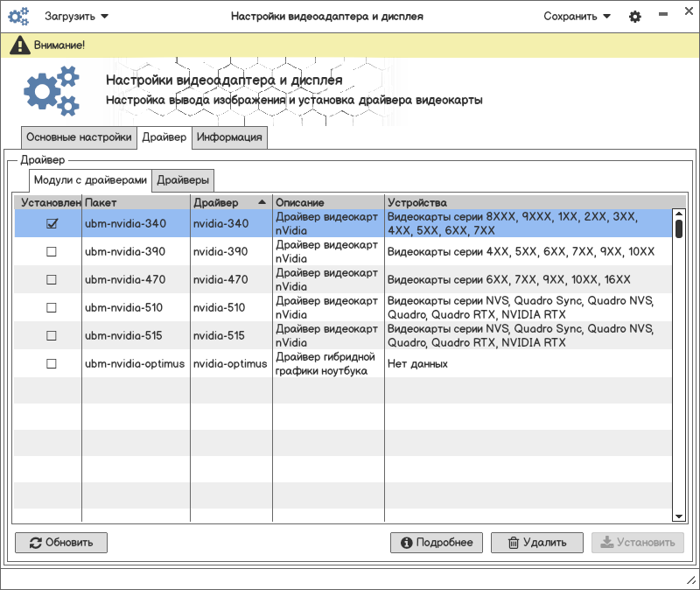This screenshot has width=700, height=590.
Task: Sort by the Драйвер column header
Action: tap(231, 203)
